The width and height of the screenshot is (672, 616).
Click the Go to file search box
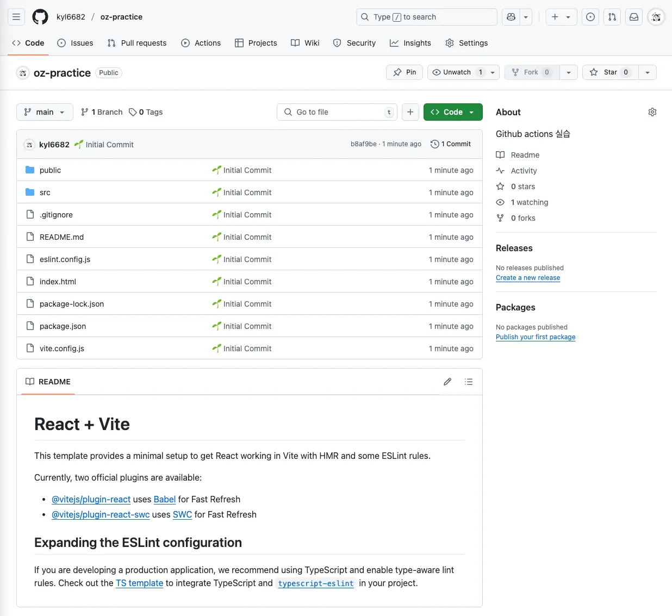[x=337, y=112]
